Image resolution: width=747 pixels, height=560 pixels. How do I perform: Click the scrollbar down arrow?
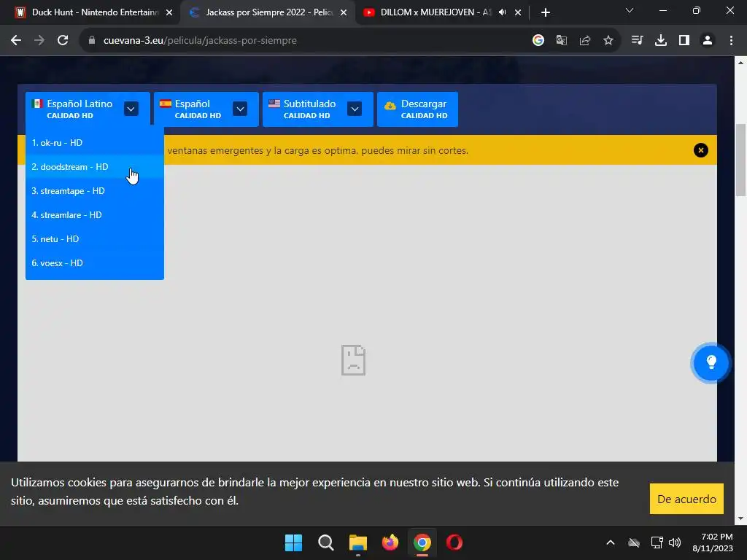(x=741, y=518)
